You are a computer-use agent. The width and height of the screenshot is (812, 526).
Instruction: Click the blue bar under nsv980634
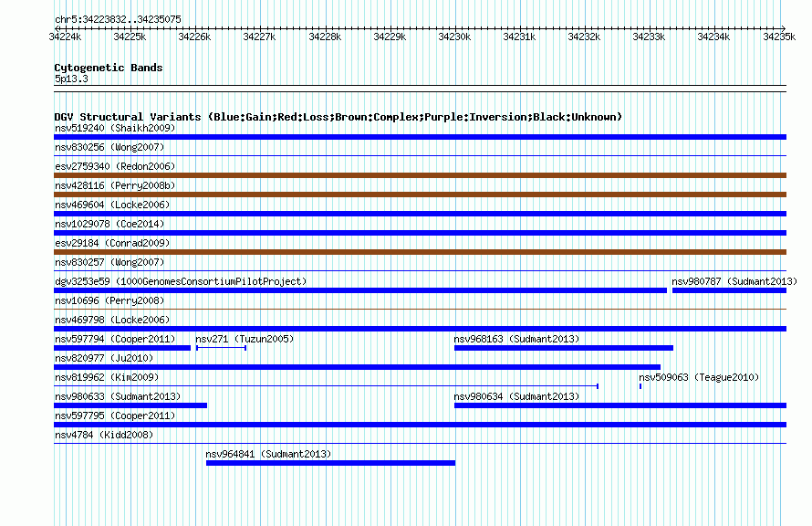[620, 405]
